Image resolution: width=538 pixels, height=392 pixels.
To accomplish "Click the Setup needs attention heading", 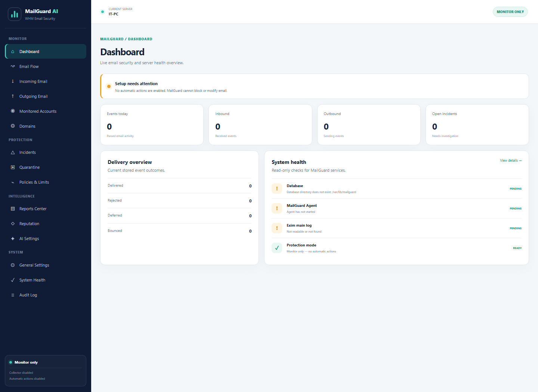I will tap(136, 84).
